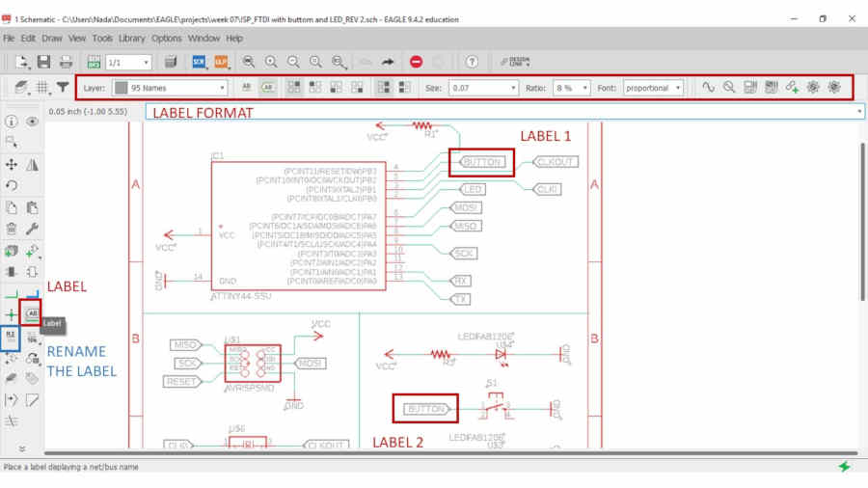Select the Move tool in the sidebar

point(11,164)
